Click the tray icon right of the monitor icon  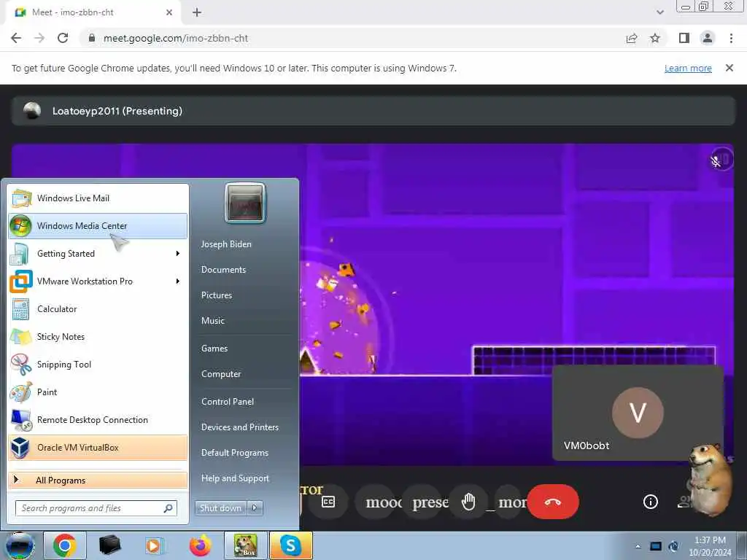[673, 546]
